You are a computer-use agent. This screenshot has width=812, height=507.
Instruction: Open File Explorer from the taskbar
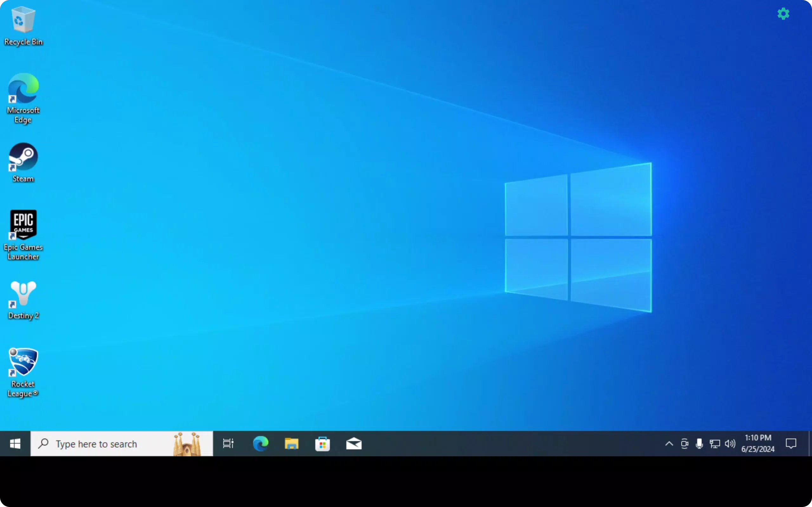point(291,444)
